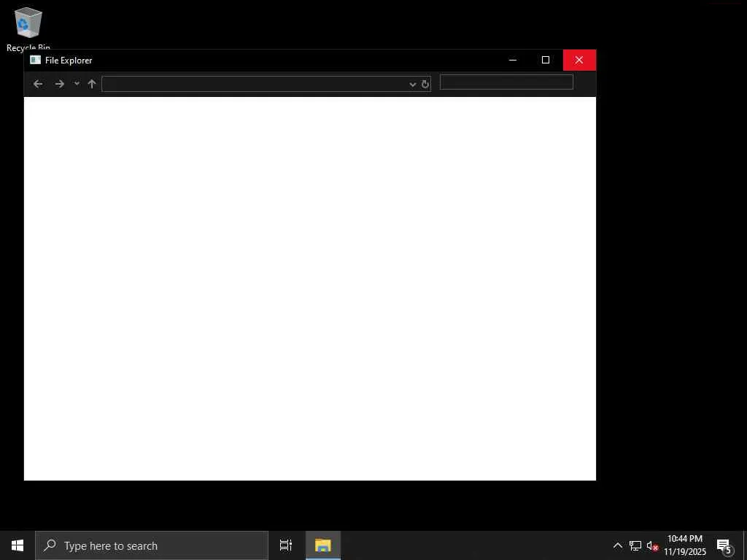This screenshot has width=747, height=560.
Task: Select the Recycle Bin desktop icon
Action: pos(28,28)
